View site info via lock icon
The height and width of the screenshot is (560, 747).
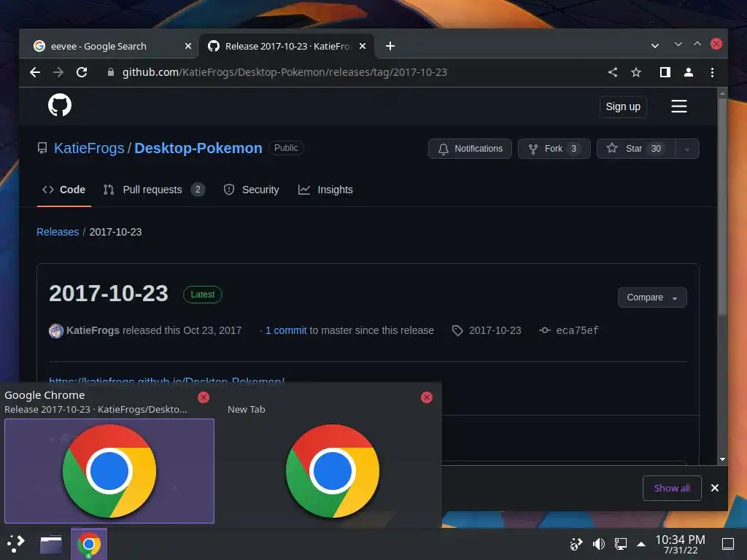(x=111, y=72)
